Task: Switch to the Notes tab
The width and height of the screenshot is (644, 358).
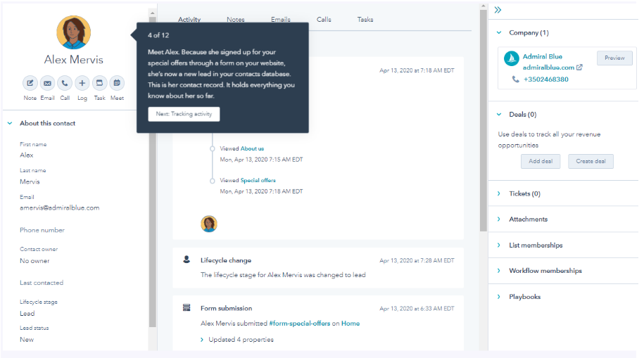Action: pos(236,19)
